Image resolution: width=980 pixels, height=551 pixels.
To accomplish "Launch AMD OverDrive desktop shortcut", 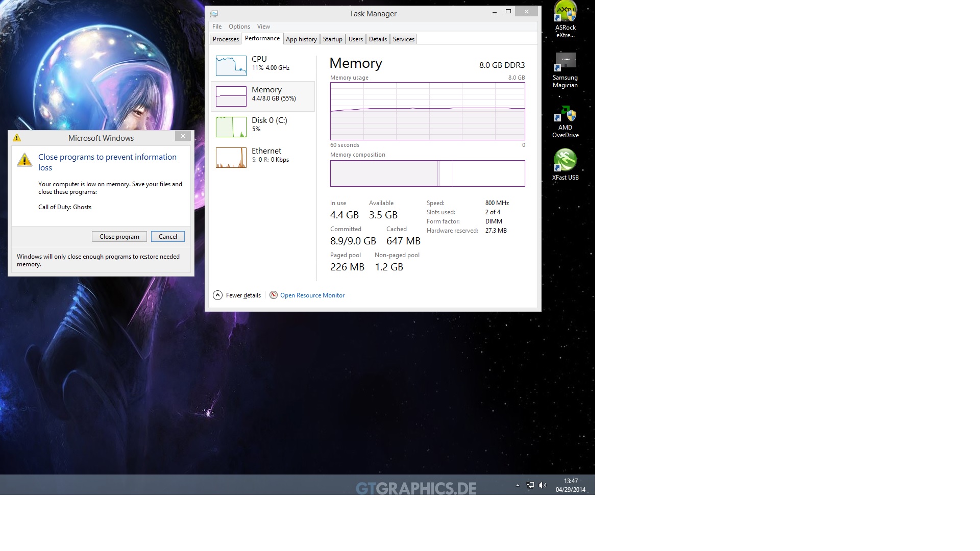I will (x=566, y=114).
